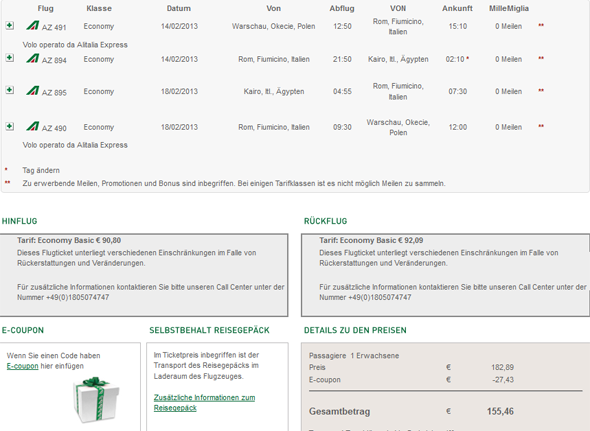The height and width of the screenshot is (431, 590).
Task: Click the Alitalia logo beside AZ 490
Action: [33, 126]
